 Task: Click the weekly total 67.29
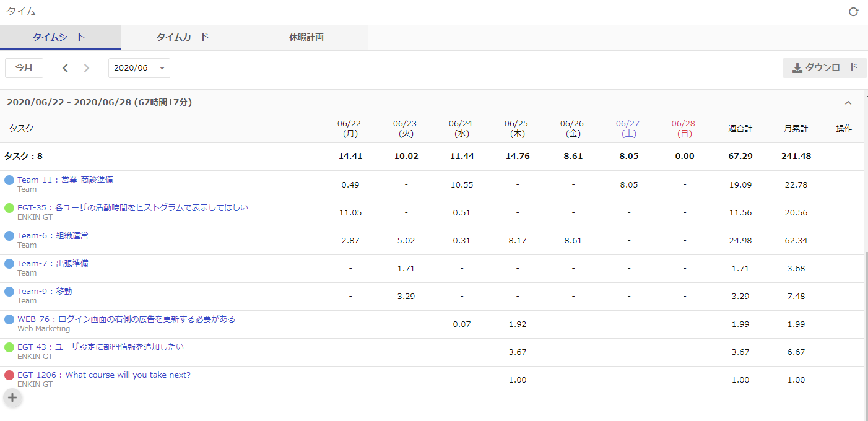point(740,156)
